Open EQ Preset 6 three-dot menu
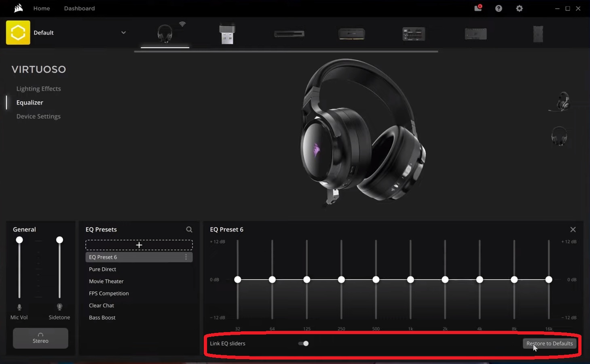 (x=186, y=257)
